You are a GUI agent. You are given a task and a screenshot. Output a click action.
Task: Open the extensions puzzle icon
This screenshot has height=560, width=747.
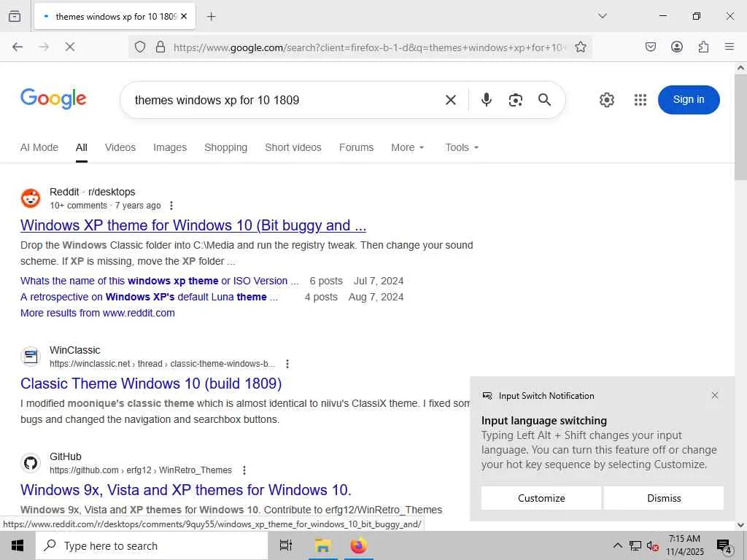(x=703, y=47)
